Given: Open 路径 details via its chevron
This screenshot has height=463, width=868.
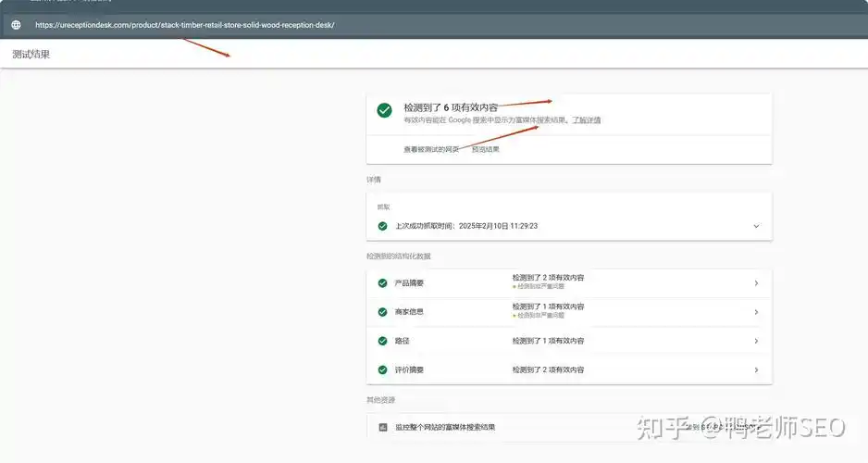Looking at the screenshot, I should tap(756, 341).
